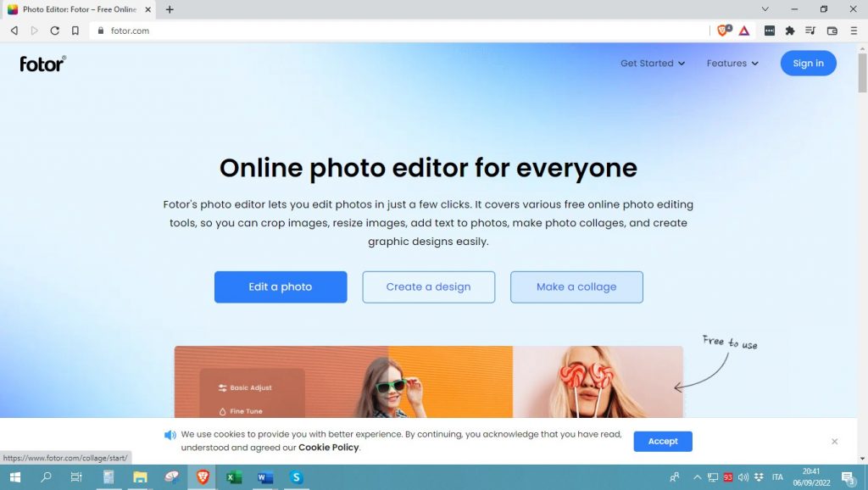Accept the cookie policy

(662, 442)
